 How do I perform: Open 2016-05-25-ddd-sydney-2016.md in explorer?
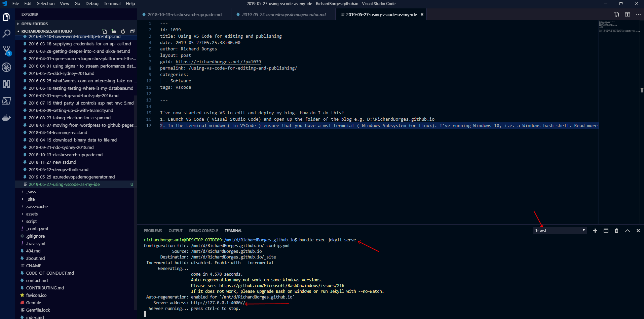(62, 73)
